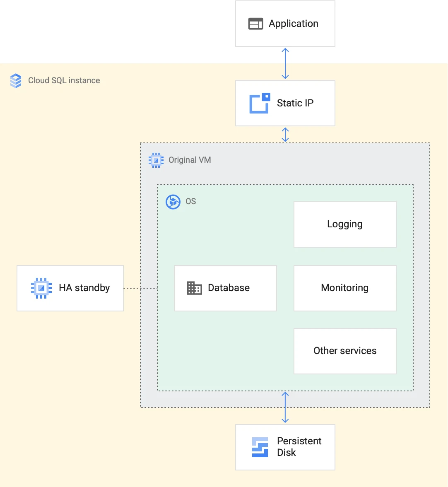Viewport: 448px width, 487px height.
Task: Click the Other services box
Action: click(345, 351)
